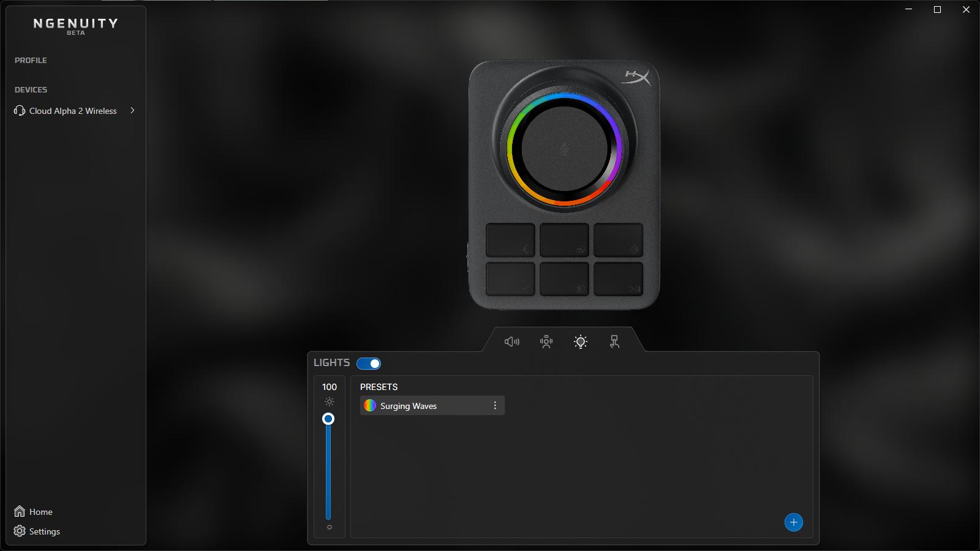Click the bottom-right media key on device
This screenshot has width=980, height=551.
(618, 279)
